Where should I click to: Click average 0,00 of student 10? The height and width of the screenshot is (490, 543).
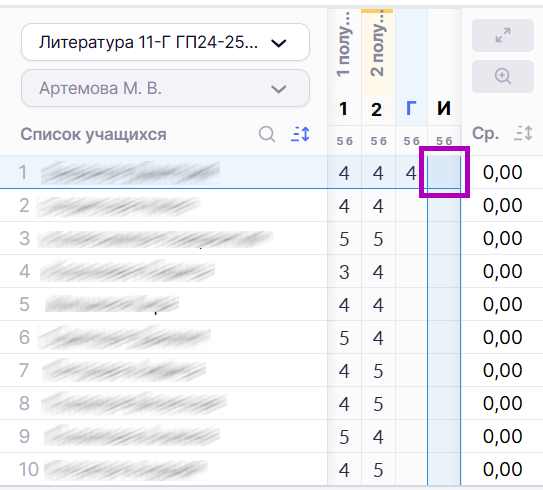click(x=502, y=469)
